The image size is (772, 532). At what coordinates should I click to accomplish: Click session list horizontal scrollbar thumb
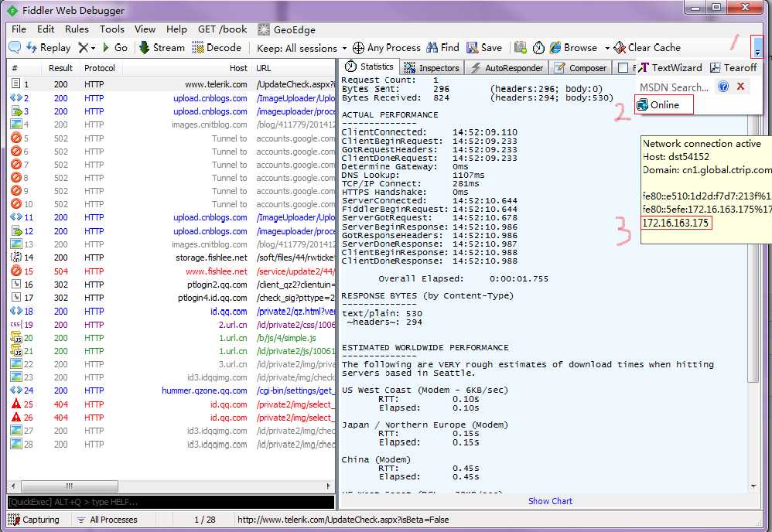click(x=69, y=486)
